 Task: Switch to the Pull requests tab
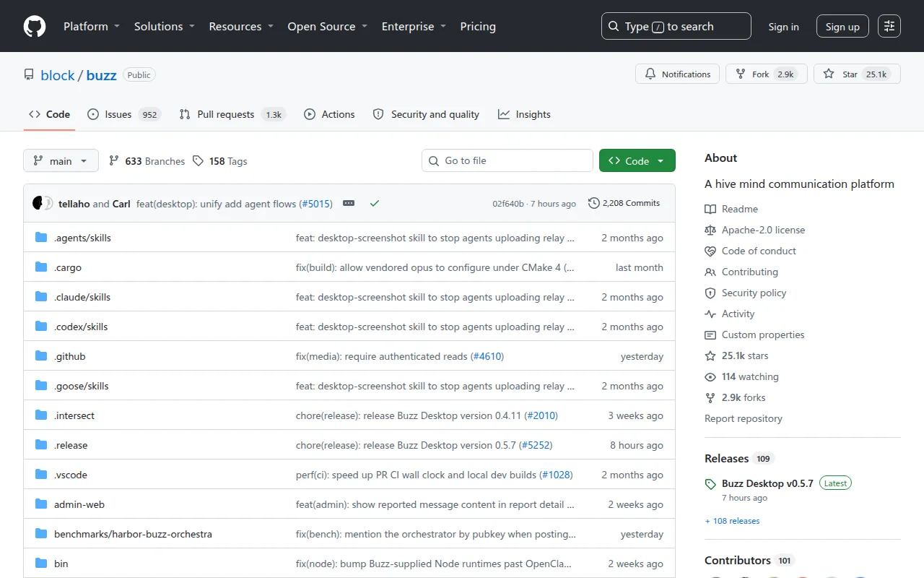232,114
